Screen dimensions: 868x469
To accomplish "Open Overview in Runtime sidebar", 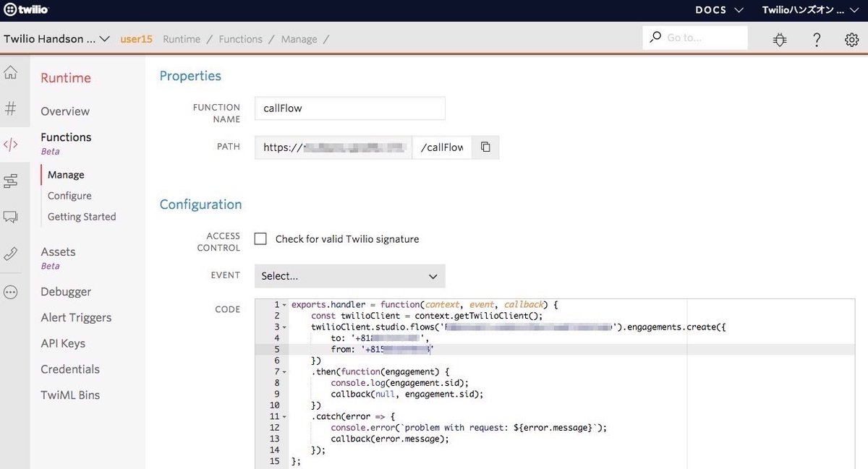I will (65, 111).
